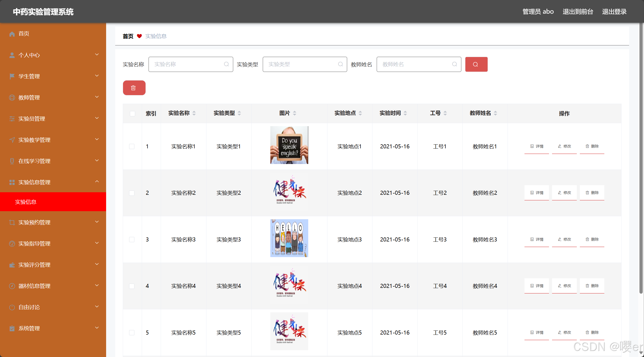Sort by 图片 column arrows
644x357 pixels.
point(295,113)
